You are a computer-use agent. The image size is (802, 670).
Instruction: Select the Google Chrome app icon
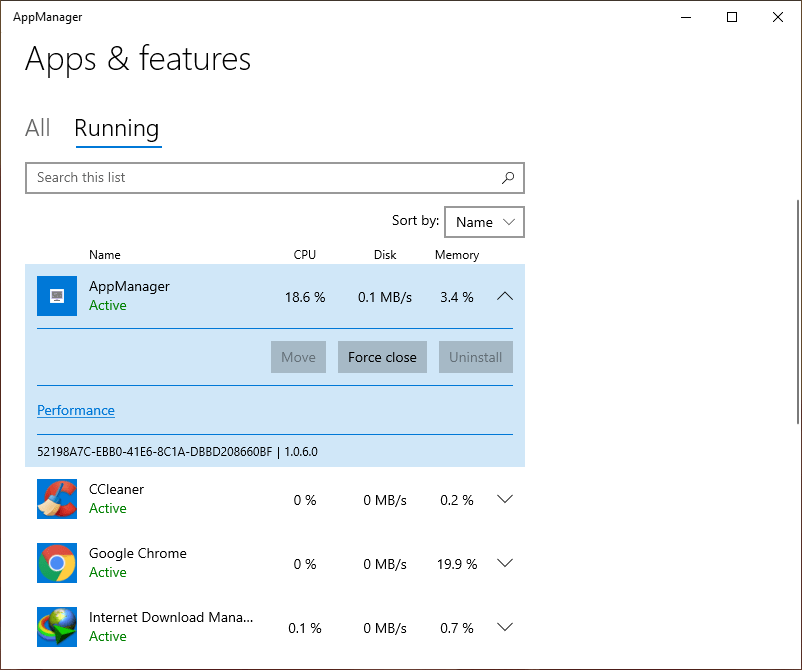[x=56, y=563]
